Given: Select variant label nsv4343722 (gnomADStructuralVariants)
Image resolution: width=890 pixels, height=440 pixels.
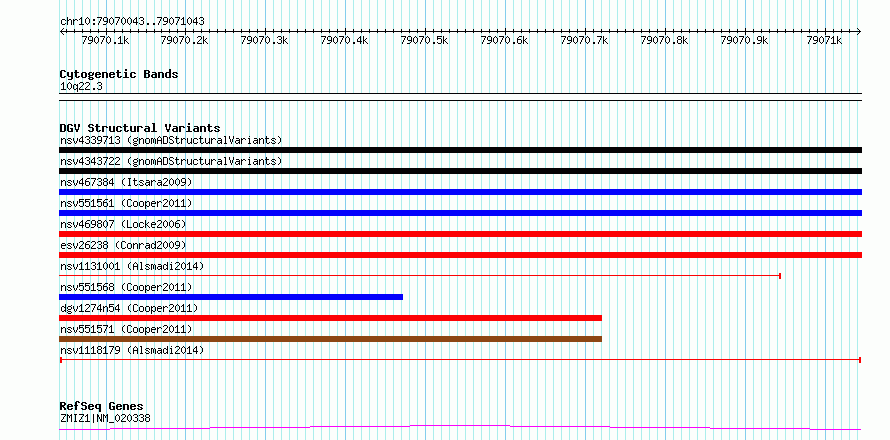Looking at the screenshot, I should [171, 161].
